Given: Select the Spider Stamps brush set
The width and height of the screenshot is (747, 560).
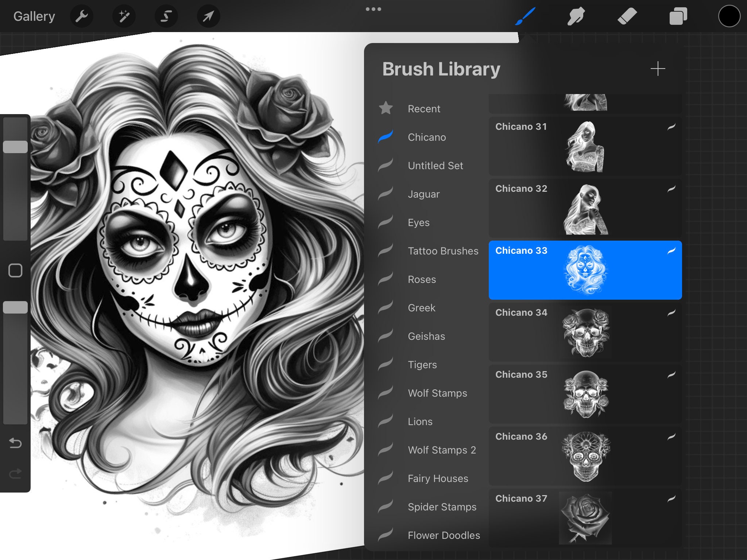Looking at the screenshot, I should (442, 507).
